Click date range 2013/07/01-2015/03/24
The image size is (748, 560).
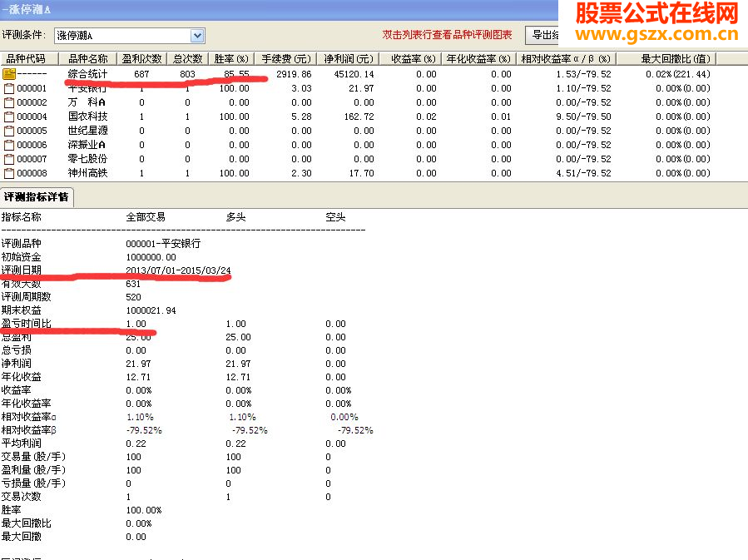click(x=178, y=270)
